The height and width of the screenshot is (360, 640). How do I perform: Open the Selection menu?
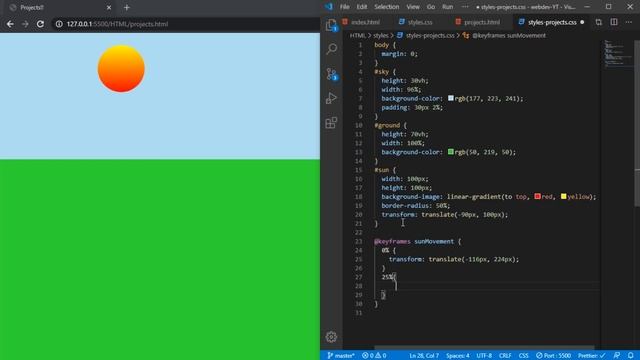(387, 7)
